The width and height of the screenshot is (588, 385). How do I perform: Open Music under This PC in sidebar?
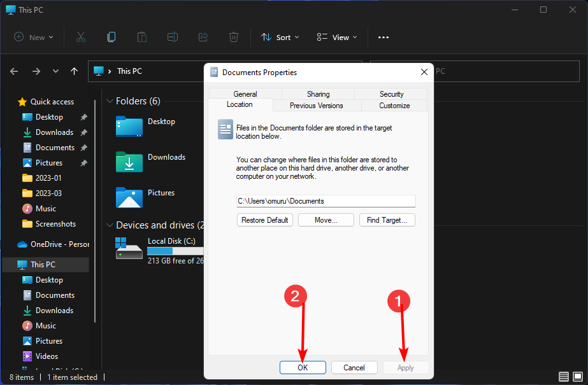click(39, 326)
